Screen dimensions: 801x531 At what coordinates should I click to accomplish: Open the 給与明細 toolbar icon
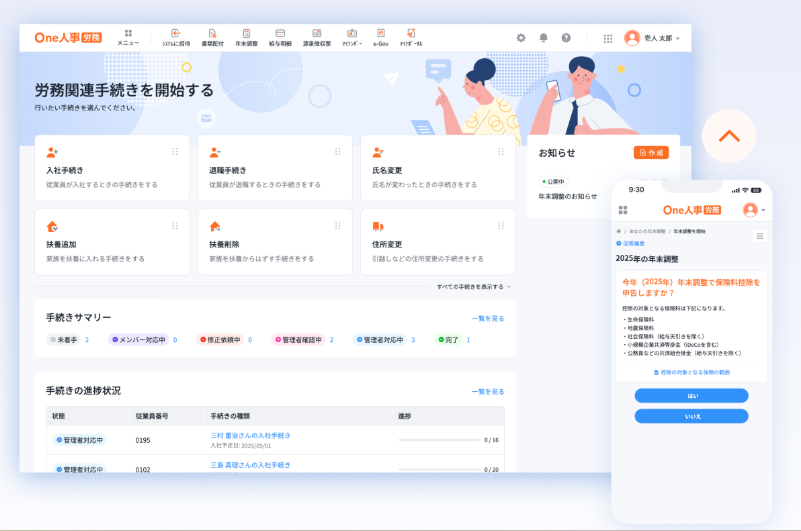(x=280, y=38)
